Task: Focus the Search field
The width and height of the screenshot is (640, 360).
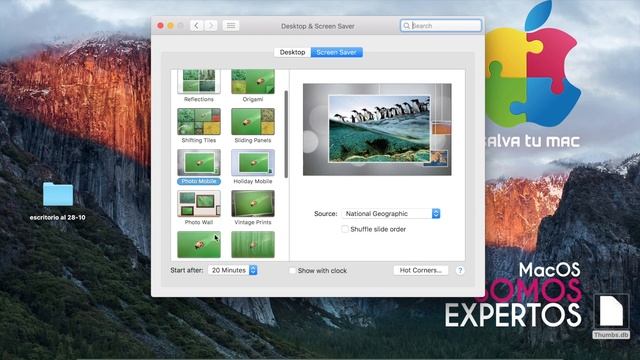Action: pyautogui.click(x=441, y=26)
